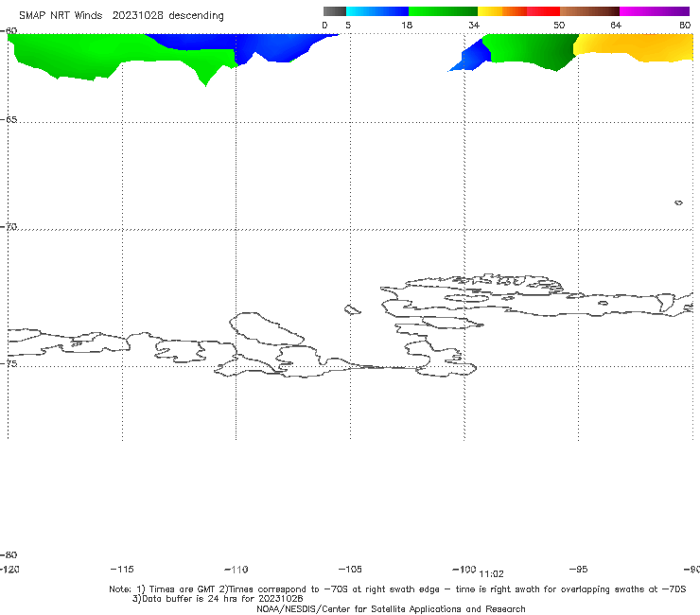This screenshot has width=700, height=615.
Task: Click the -110 longitude label
Action: point(236,570)
